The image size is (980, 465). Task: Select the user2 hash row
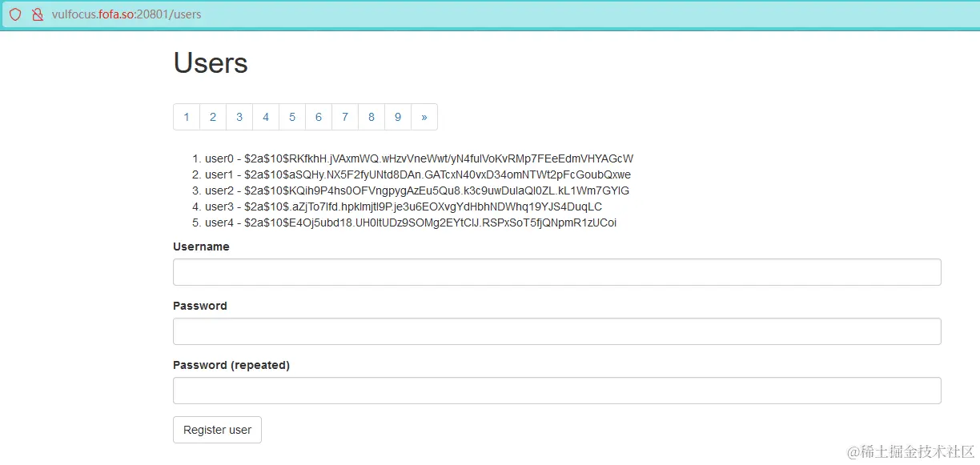point(417,190)
